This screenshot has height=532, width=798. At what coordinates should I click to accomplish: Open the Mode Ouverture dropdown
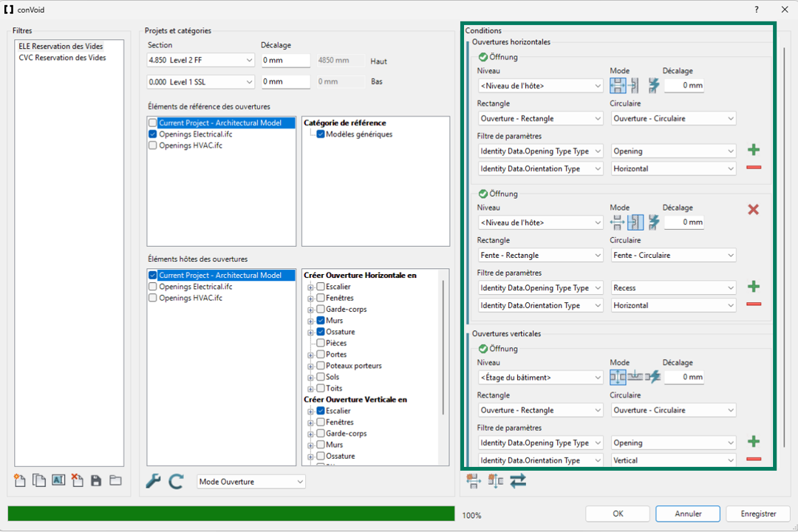coord(251,482)
